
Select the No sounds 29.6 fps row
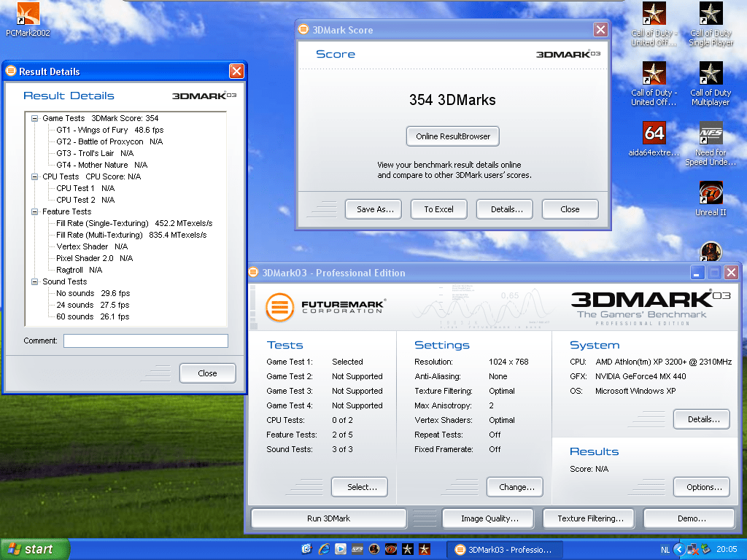click(93, 293)
